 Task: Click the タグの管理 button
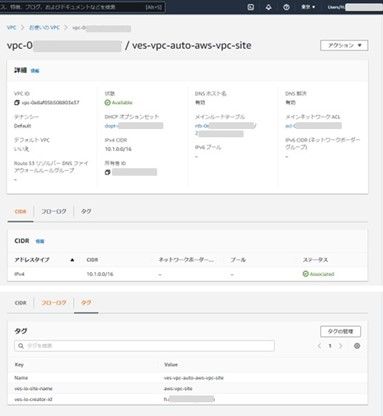[x=340, y=331]
